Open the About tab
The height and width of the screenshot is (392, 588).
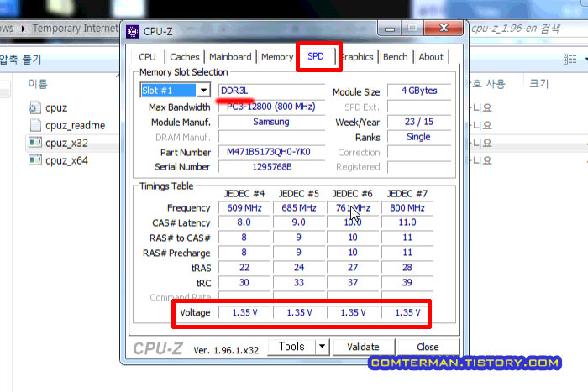point(431,57)
